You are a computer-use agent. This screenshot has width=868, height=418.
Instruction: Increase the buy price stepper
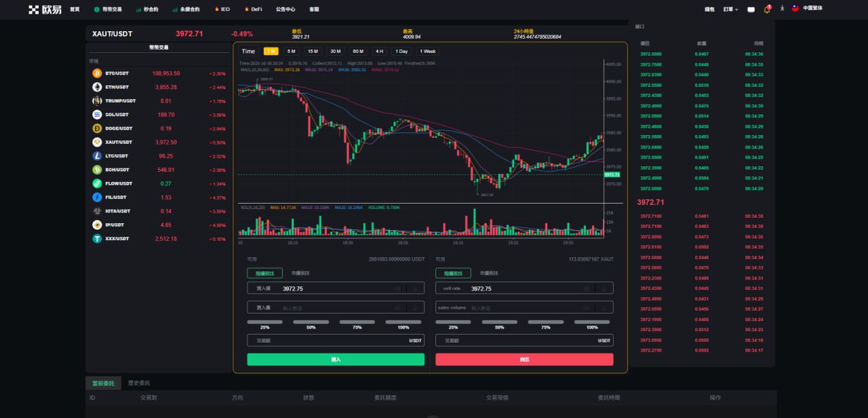tap(415, 288)
